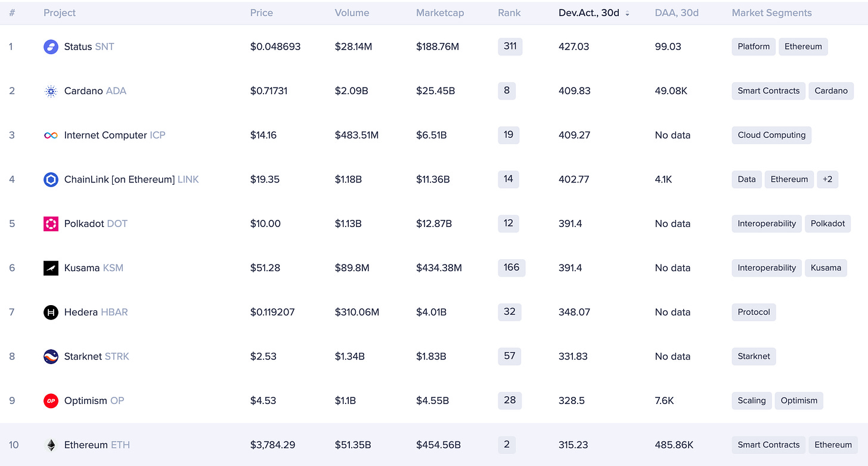Screen dimensions: 868x466
Task: Click the Kusama black bird logo
Action: pos(51,268)
